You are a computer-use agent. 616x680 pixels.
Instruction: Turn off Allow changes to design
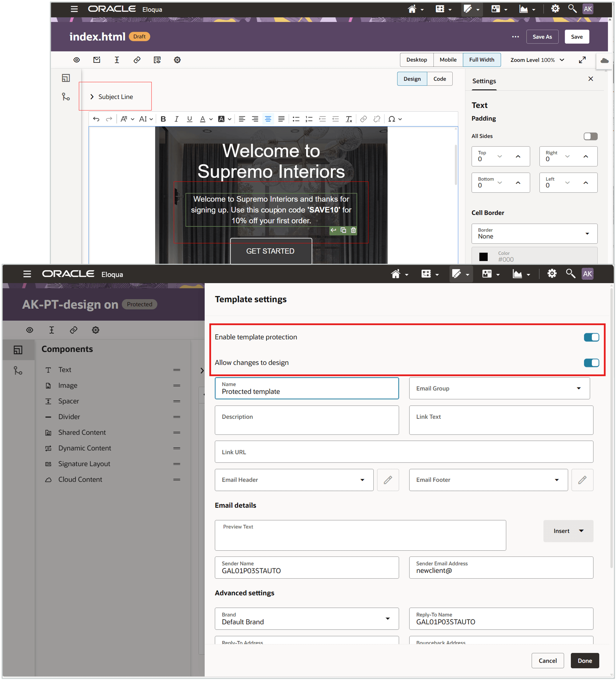[x=591, y=363]
